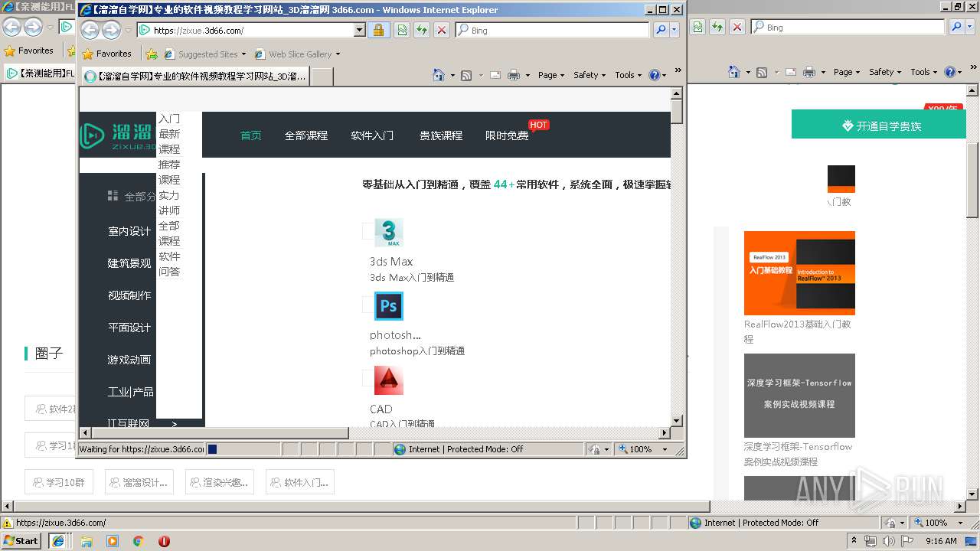This screenshot has height=551, width=980.
Task: Open 限时免费 HOT navigation link
Action: pos(507,135)
